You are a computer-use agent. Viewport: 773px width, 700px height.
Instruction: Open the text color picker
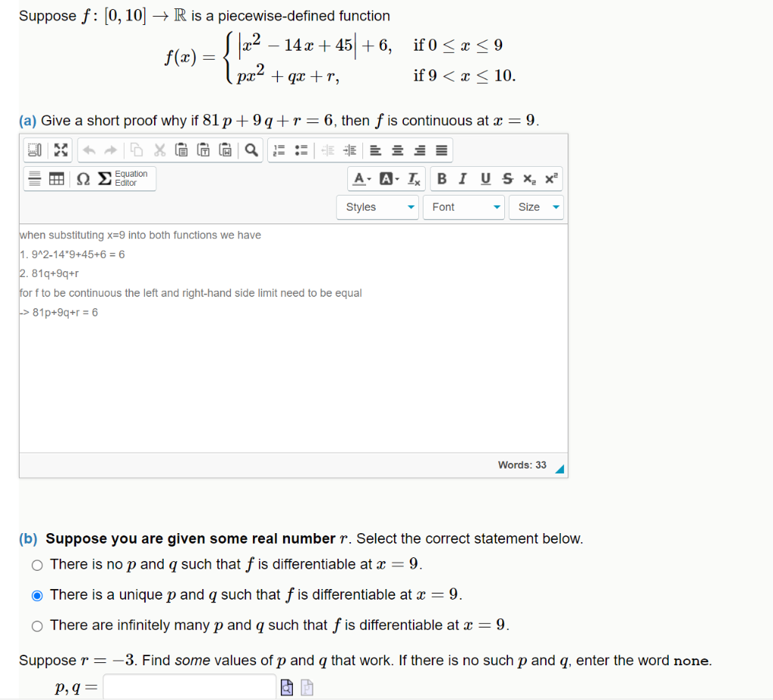[x=360, y=179]
